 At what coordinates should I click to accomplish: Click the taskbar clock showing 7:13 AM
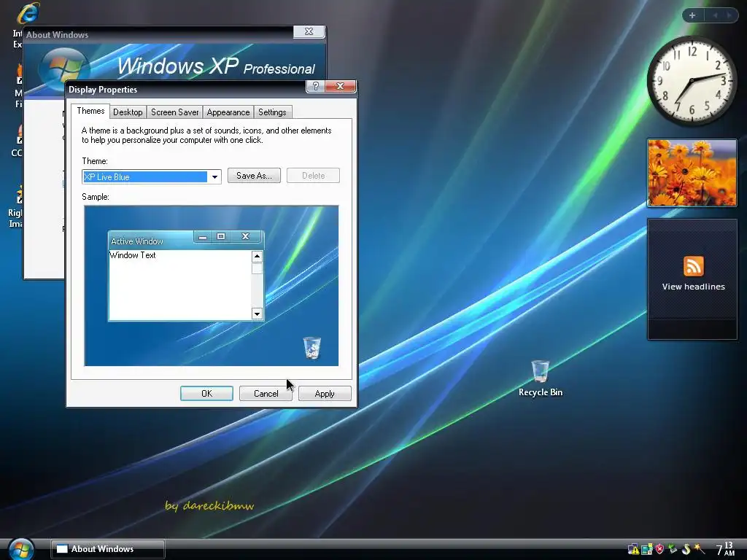[726, 549]
